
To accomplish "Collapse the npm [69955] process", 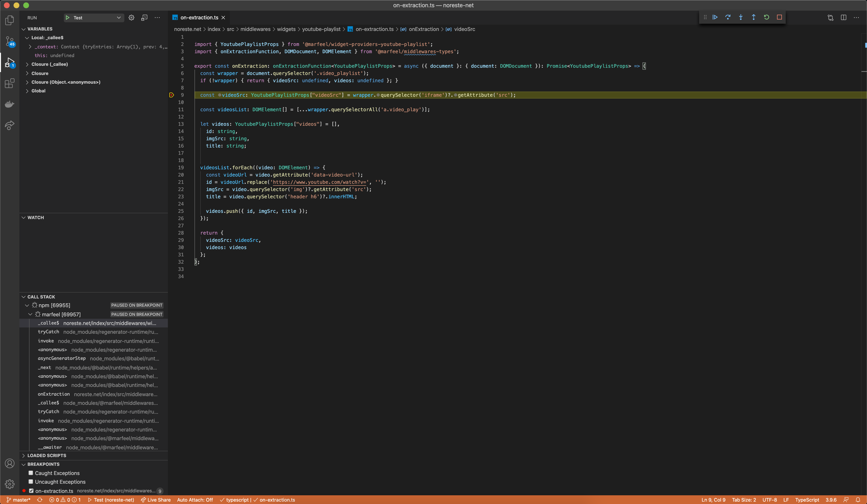I will pos(27,305).
